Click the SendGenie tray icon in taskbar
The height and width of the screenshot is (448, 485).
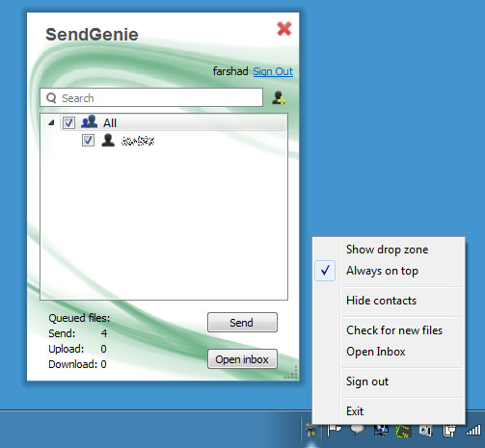tap(310, 431)
